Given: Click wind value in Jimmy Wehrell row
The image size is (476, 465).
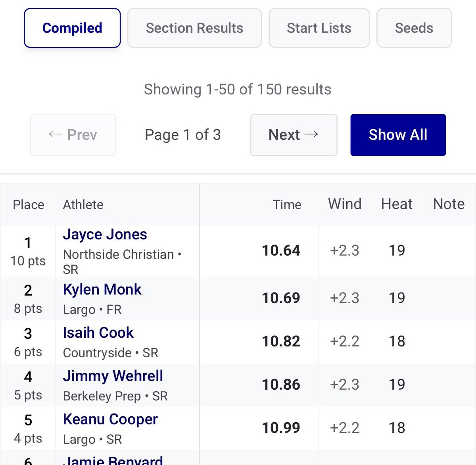Looking at the screenshot, I should click(x=345, y=385).
